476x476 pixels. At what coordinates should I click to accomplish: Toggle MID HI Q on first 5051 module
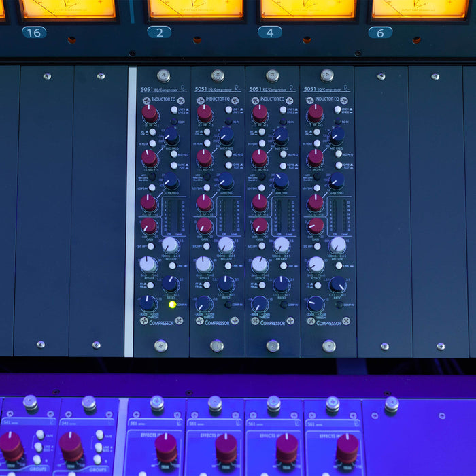click(174, 154)
